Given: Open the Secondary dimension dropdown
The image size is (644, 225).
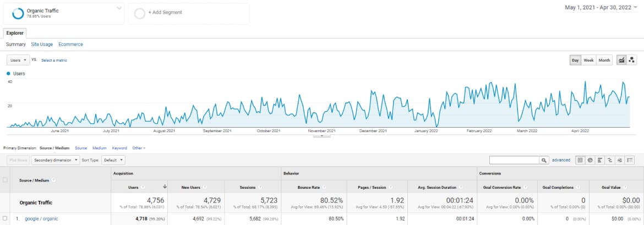Looking at the screenshot, I should pyautogui.click(x=54, y=160).
